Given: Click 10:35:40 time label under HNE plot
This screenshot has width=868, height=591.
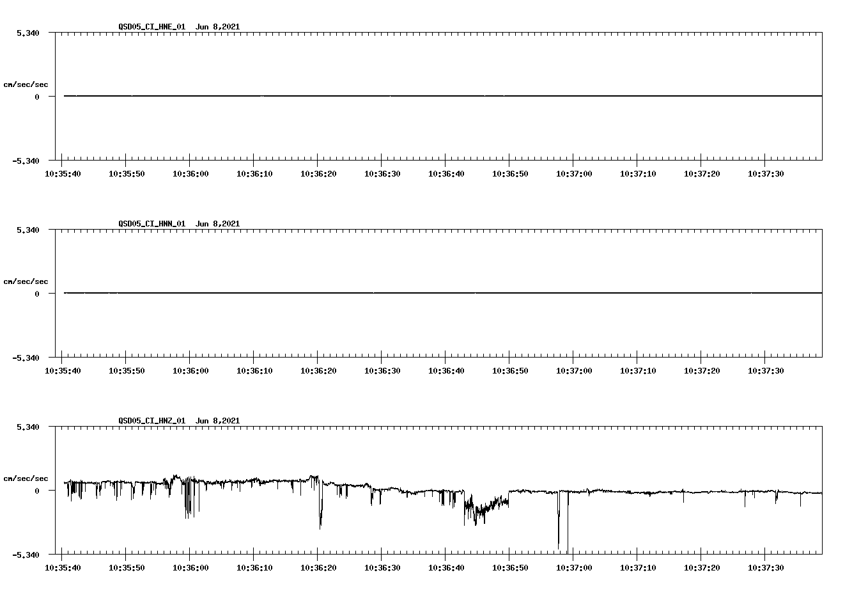Looking at the screenshot, I should 63,174.
